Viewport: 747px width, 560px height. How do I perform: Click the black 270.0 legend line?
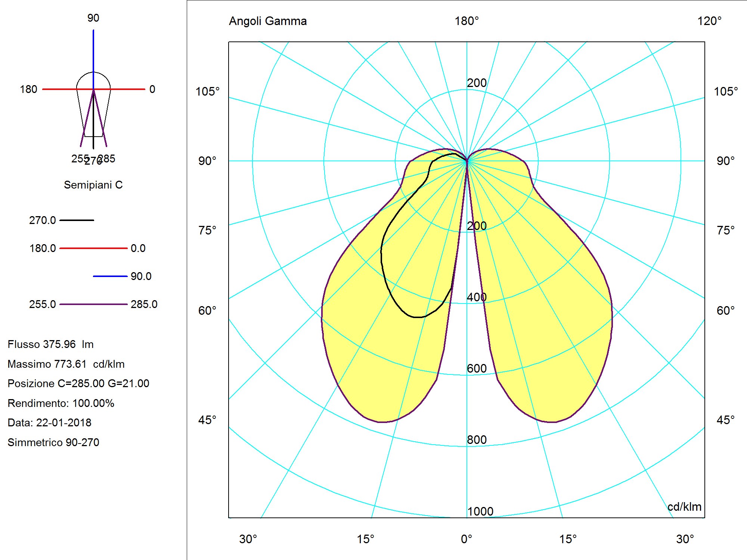click(x=77, y=220)
